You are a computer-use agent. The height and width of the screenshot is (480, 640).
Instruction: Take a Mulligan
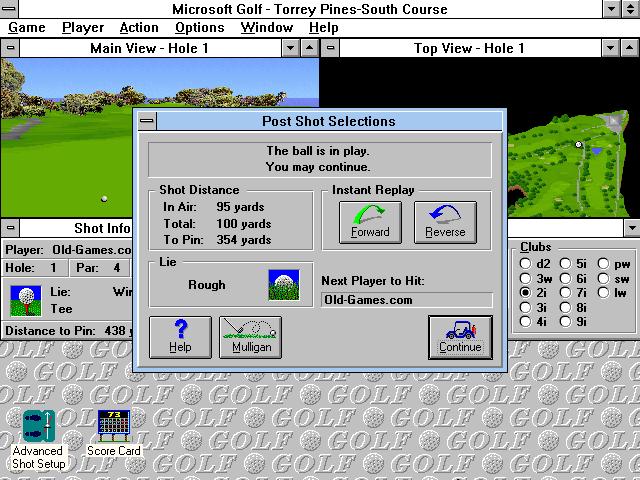pos(251,338)
